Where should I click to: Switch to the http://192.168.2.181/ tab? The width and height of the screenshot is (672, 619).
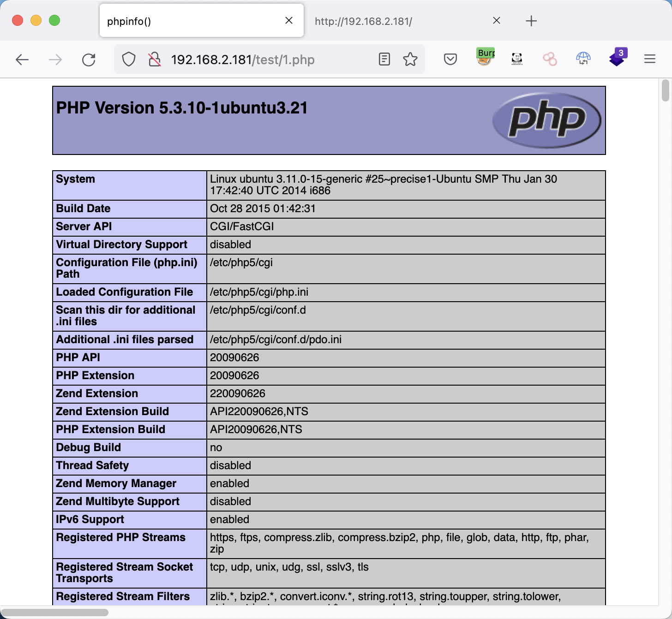397,21
